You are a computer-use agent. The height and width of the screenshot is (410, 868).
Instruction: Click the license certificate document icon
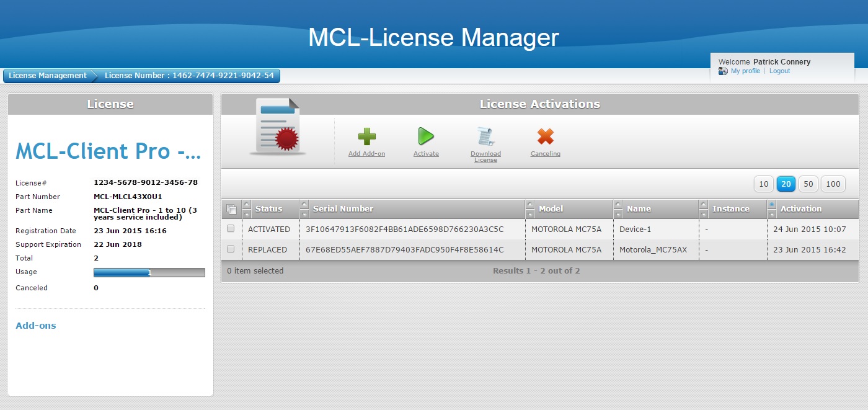[x=278, y=127]
